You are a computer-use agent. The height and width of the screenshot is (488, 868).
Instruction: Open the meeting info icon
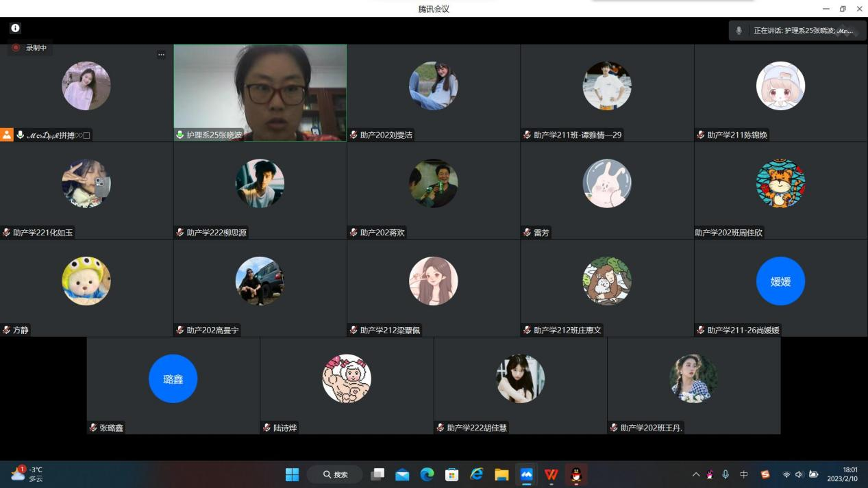(15, 28)
